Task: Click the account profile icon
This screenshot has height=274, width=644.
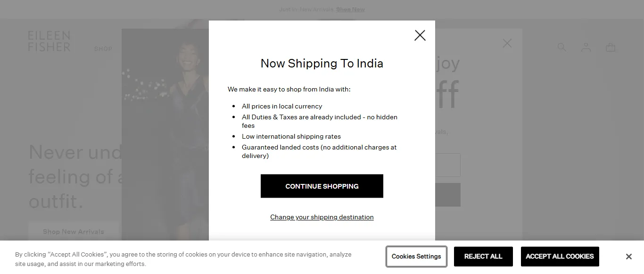Action: (x=586, y=47)
